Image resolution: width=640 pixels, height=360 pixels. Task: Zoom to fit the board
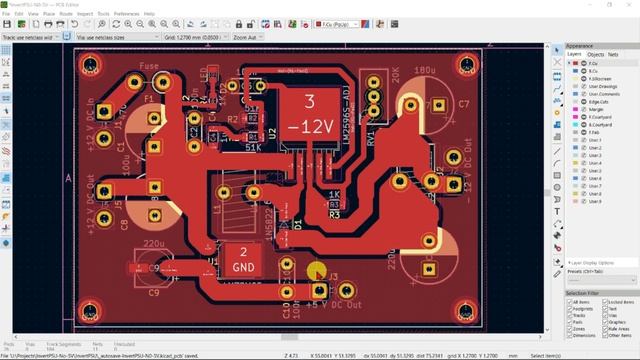click(x=152, y=24)
